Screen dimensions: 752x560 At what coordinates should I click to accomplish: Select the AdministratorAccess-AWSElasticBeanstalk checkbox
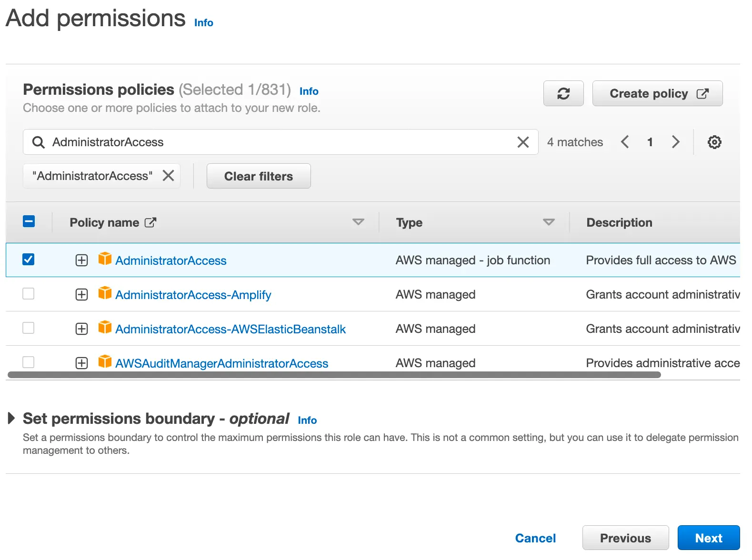(29, 328)
